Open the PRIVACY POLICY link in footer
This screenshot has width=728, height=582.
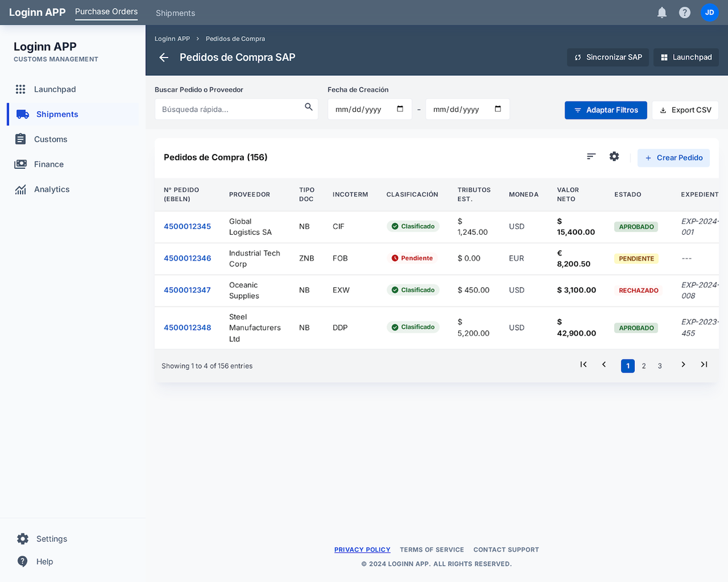click(x=362, y=549)
